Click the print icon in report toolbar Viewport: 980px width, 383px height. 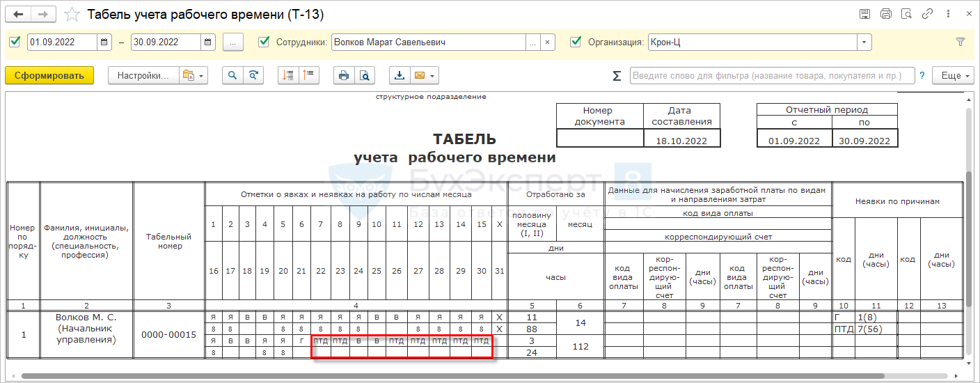pos(343,75)
